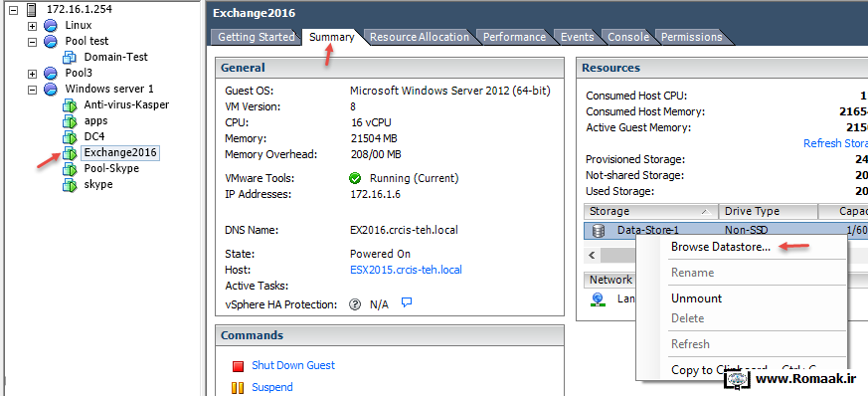
Task: Click the Suspend command link
Action: [x=271, y=387]
